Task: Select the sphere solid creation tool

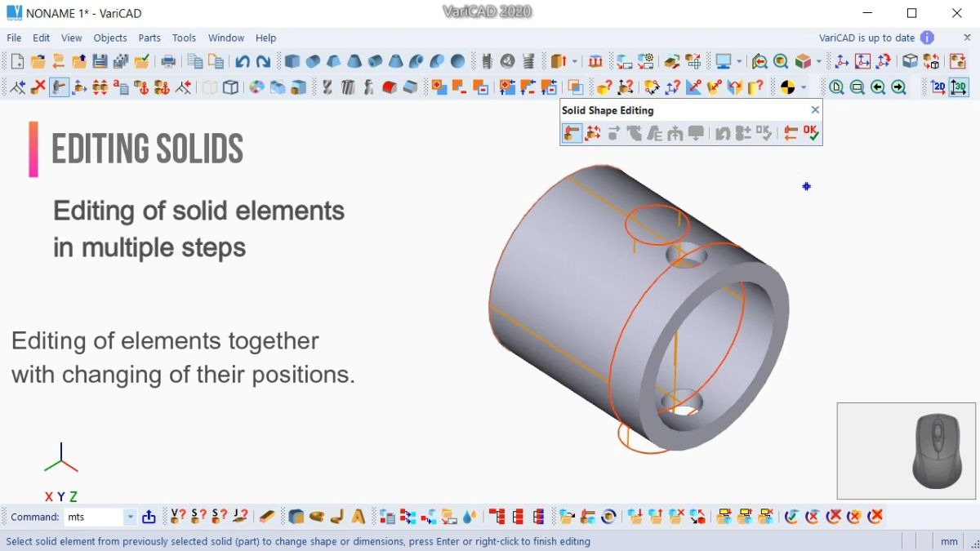Action: (x=457, y=61)
